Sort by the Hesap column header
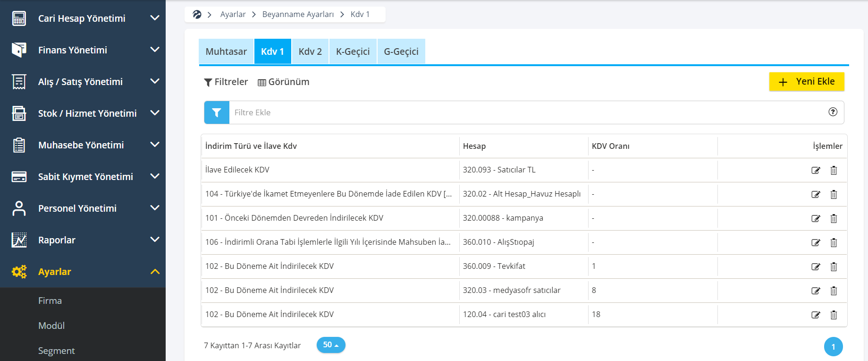This screenshot has height=361, width=868. 474,146
